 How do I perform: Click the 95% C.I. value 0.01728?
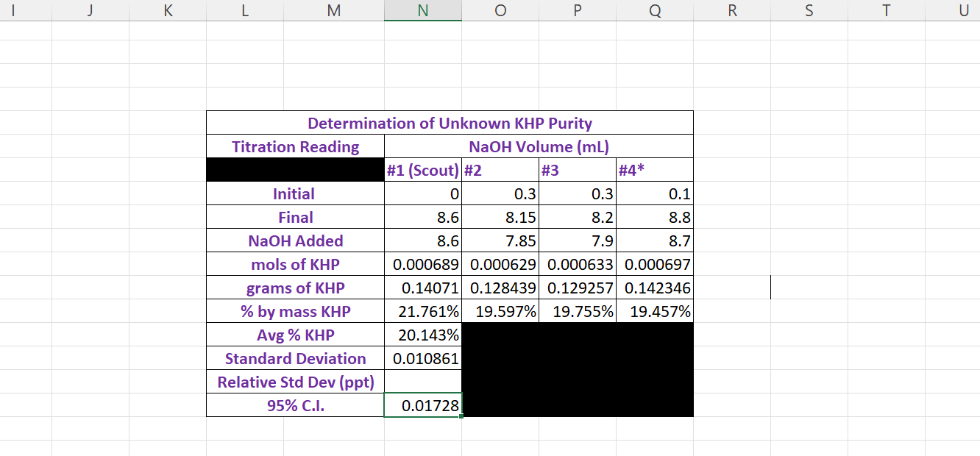(x=423, y=405)
